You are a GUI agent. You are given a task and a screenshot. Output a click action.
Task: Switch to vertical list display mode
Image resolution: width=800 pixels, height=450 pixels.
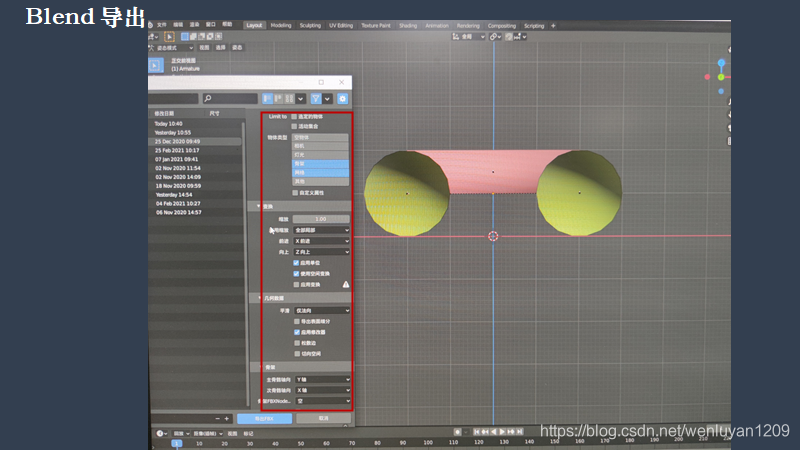click(x=267, y=98)
